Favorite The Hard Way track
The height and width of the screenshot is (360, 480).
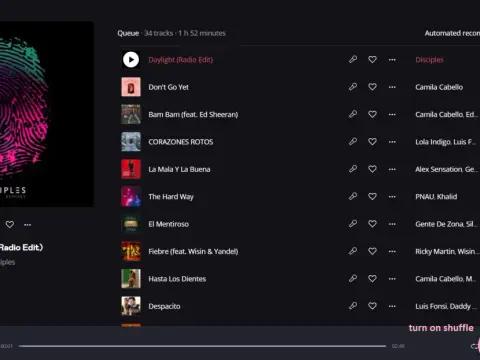tap(372, 196)
